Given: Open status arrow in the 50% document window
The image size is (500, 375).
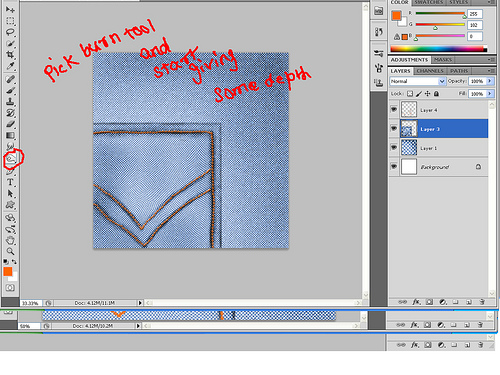Looking at the screenshot, I should click(138, 326).
